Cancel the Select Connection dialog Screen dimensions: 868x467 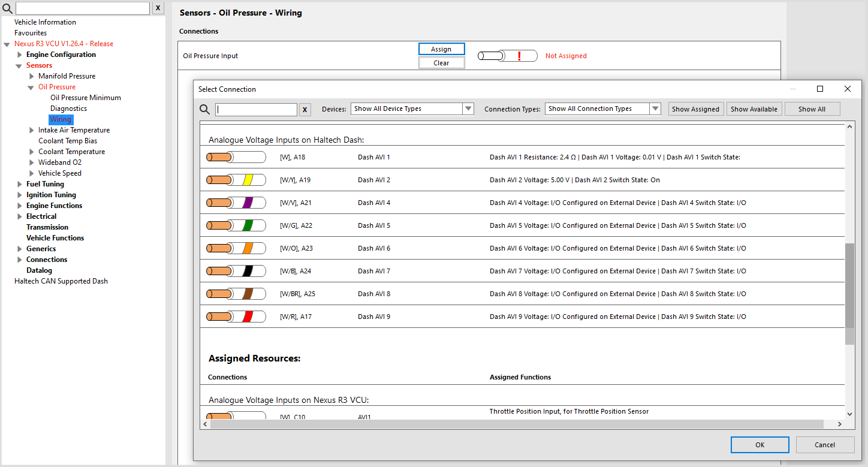825,445
